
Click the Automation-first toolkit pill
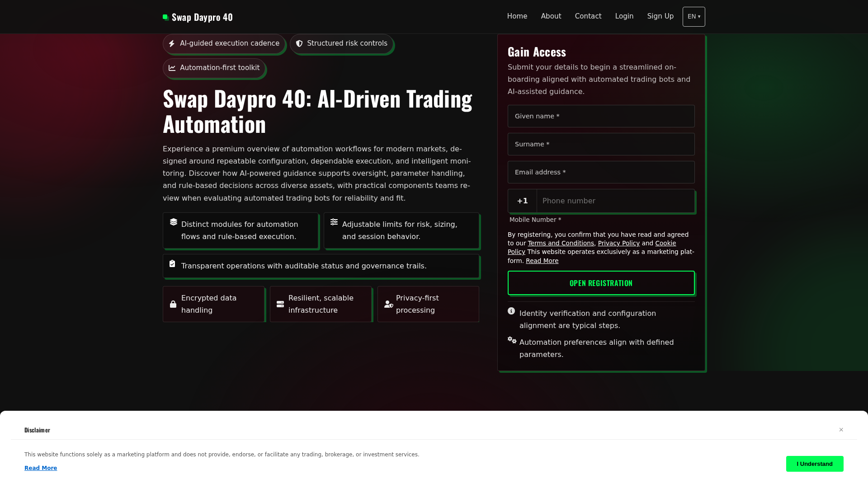point(214,68)
